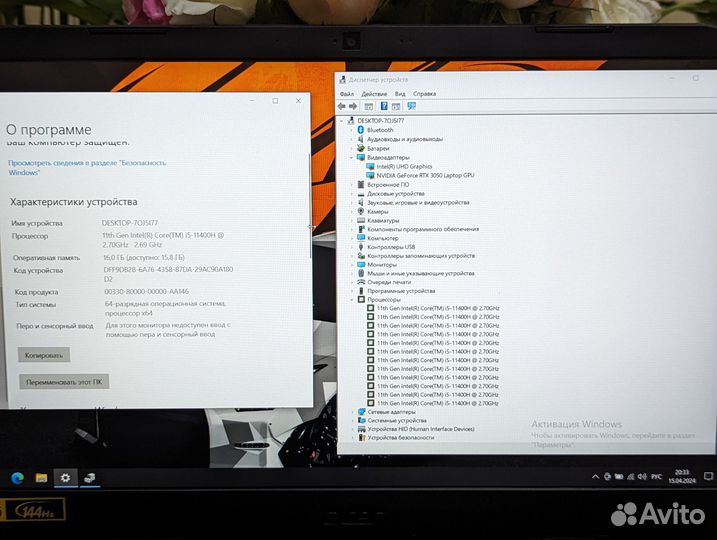Click the blue Help question-mark toolbar icon
The image size is (717, 540).
[x=384, y=106]
